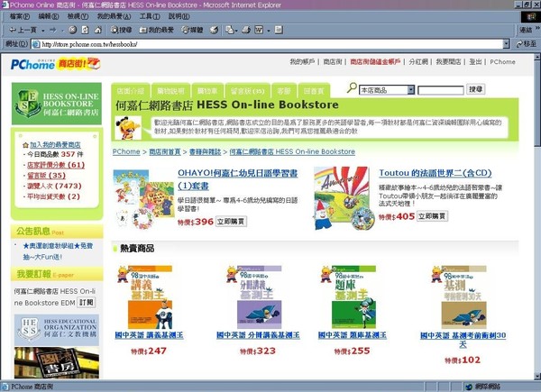Open Back button history dropdown arrow
This screenshot has width=541, height=392.
coord(43,31)
